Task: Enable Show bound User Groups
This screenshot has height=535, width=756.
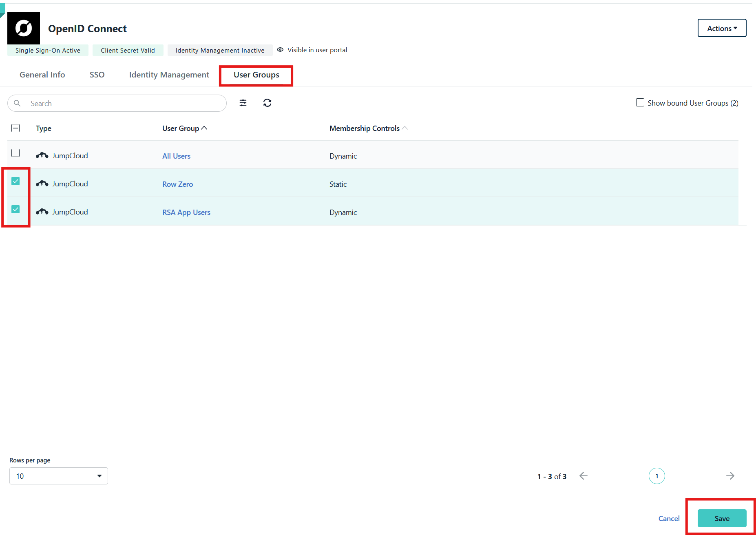Action: (x=640, y=102)
